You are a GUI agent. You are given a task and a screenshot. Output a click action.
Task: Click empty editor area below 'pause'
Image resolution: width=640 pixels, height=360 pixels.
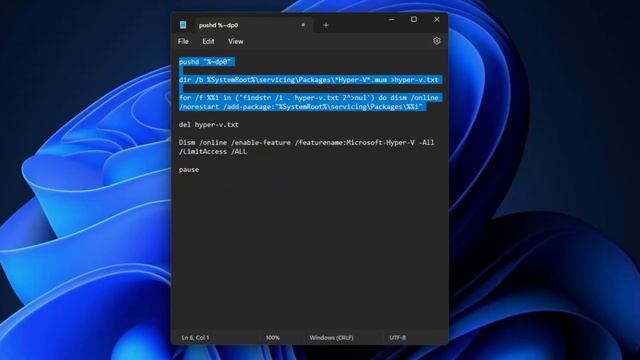click(309, 251)
